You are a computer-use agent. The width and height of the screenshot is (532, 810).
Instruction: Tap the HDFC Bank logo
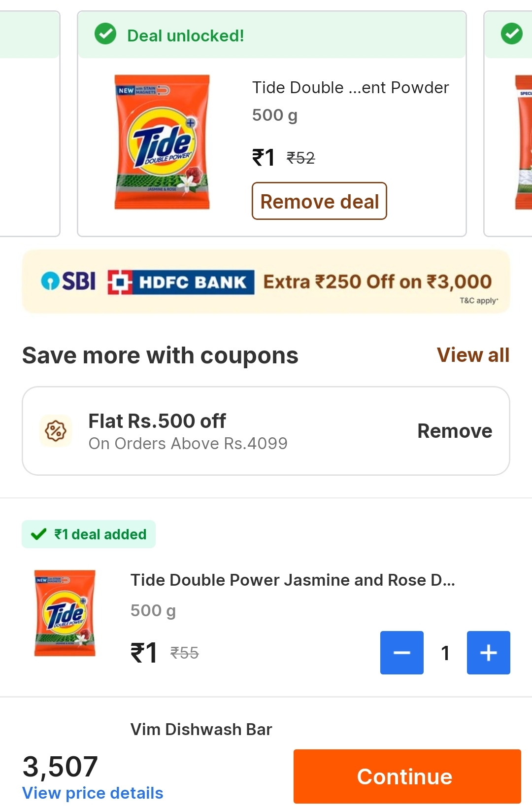tap(180, 281)
